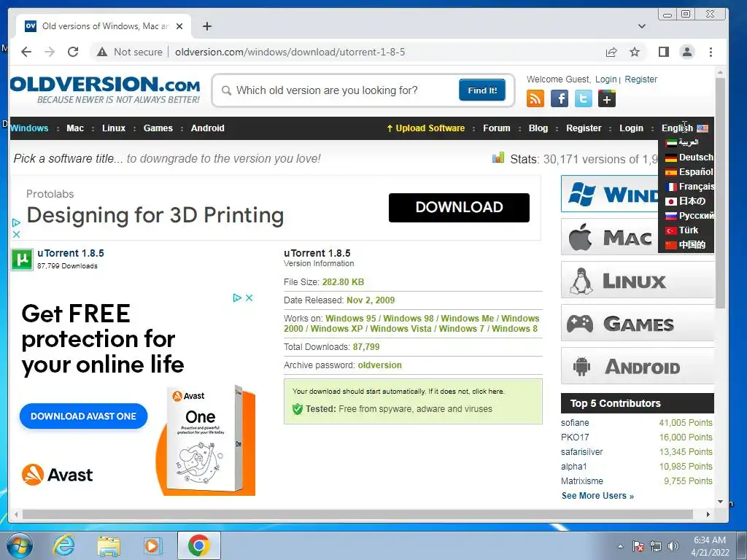This screenshot has width=747, height=560.
Task: Open the Android category banner
Action: point(638,366)
